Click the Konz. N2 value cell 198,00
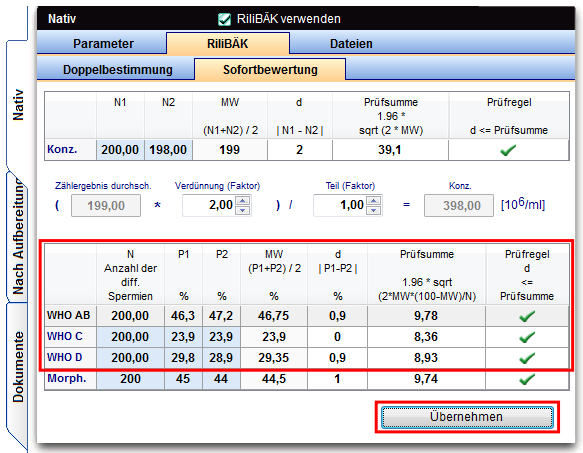Image resolution: width=583 pixels, height=453 pixels. pos(168,150)
